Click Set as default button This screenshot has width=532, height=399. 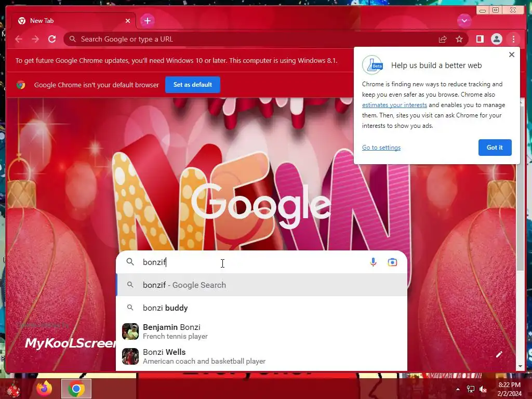(193, 85)
